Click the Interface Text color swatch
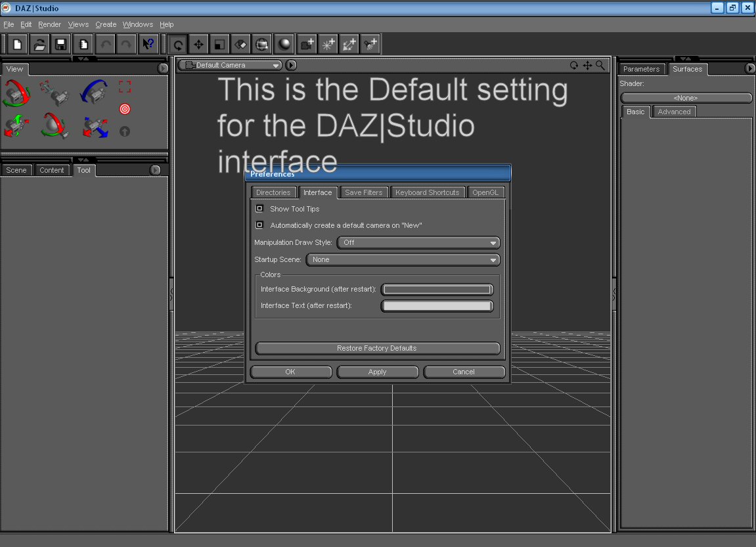The width and height of the screenshot is (756, 547). (x=437, y=306)
